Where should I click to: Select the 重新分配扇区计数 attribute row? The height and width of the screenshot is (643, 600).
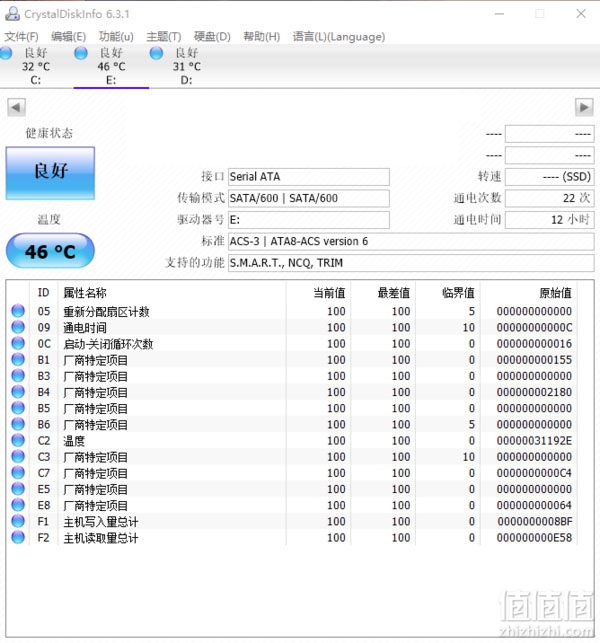point(292,311)
